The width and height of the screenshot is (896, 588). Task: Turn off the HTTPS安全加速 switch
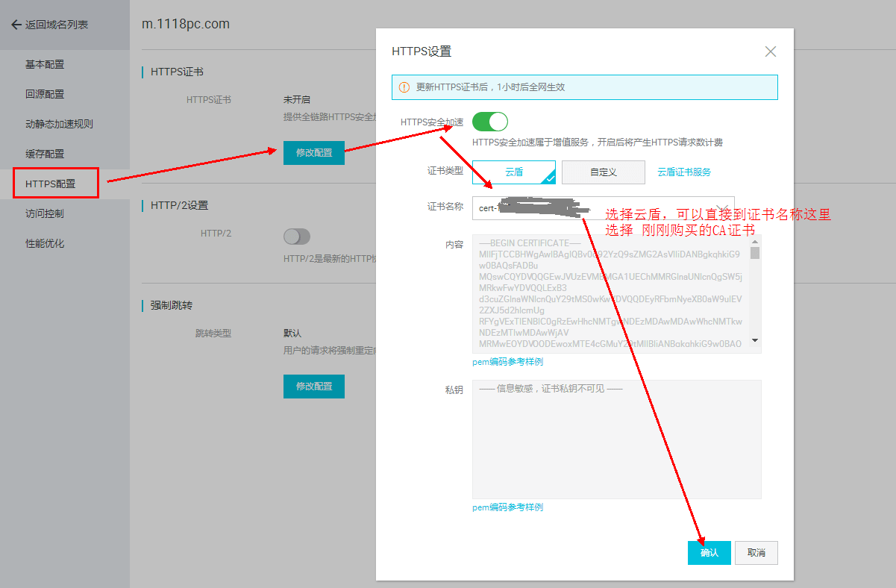point(490,122)
